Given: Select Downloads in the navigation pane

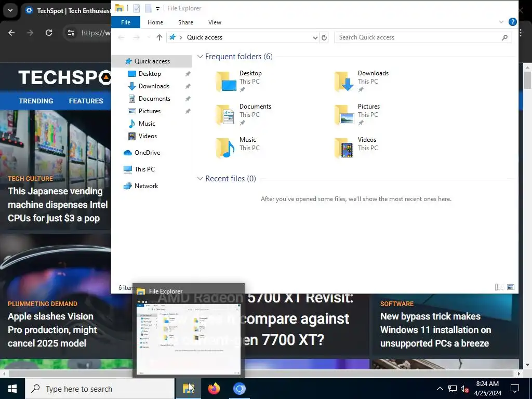Looking at the screenshot, I should [154, 86].
